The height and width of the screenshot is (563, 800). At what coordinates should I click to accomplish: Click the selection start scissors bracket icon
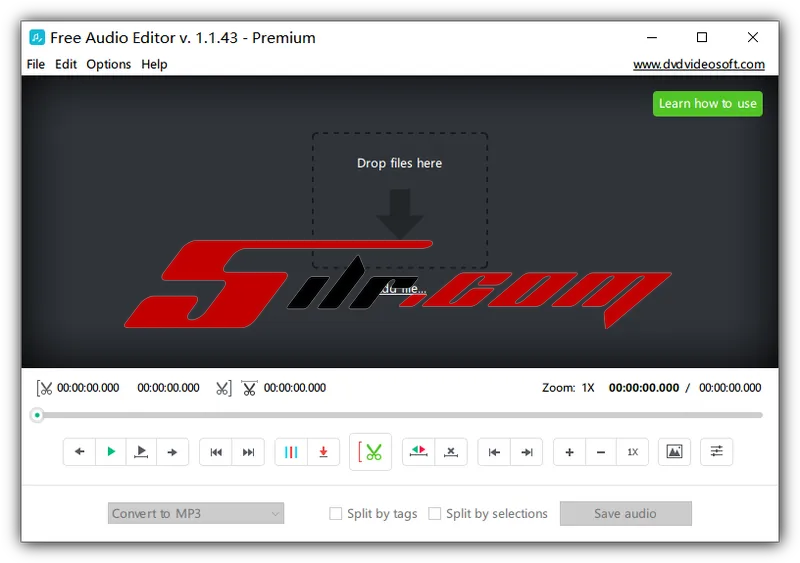(x=44, y=388)
